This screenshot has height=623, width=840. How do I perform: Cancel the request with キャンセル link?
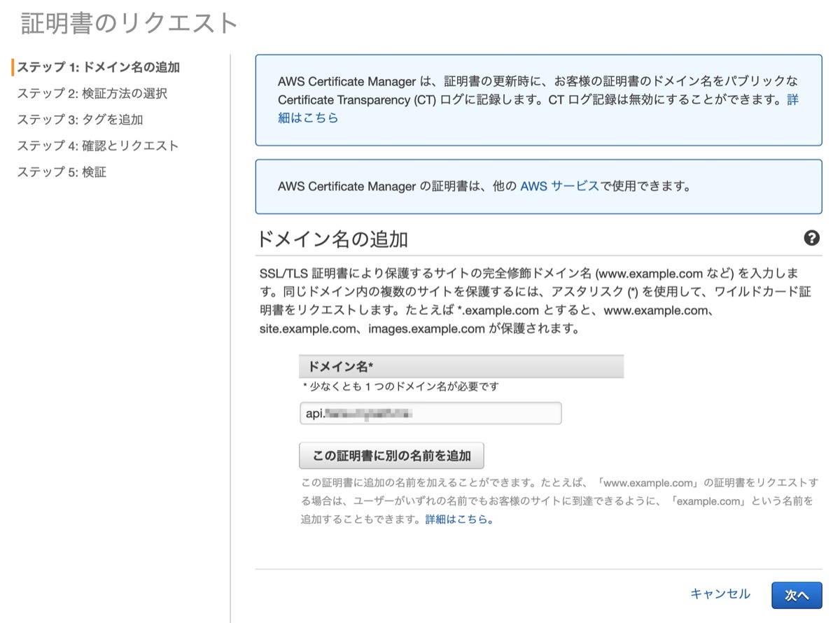coord(720,594)
